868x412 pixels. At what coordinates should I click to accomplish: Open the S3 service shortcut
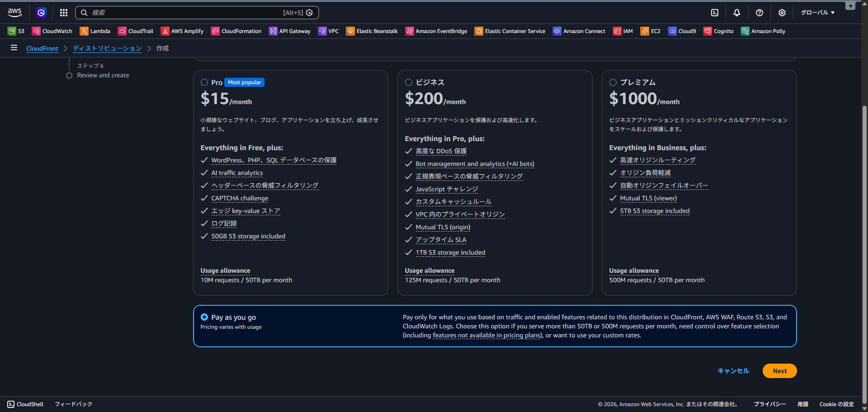16,31
